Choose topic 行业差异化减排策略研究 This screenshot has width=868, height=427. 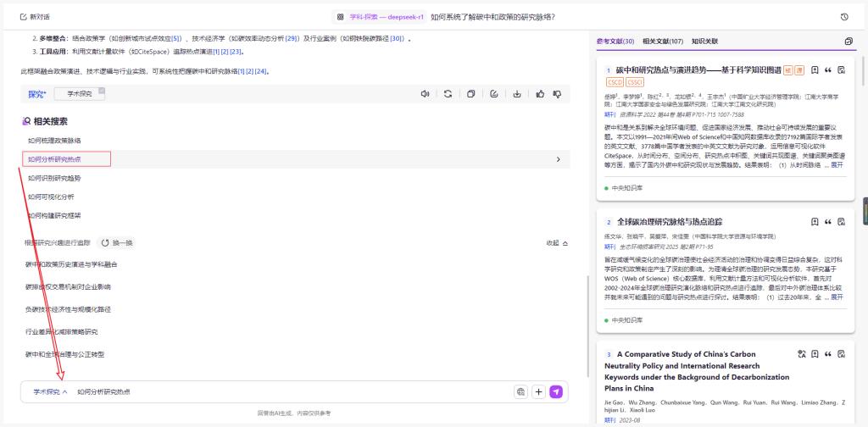point(61,332)
